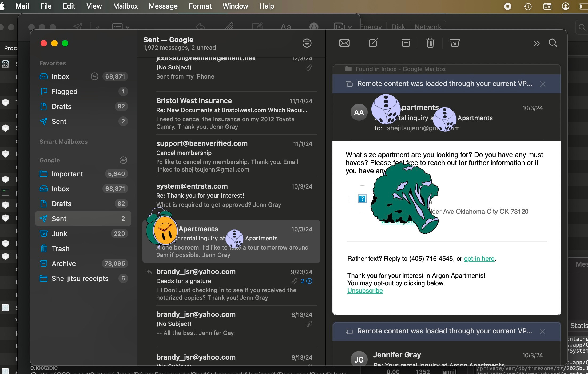
Task: Show more toolbar items chevron
Action: pos(536,44)
